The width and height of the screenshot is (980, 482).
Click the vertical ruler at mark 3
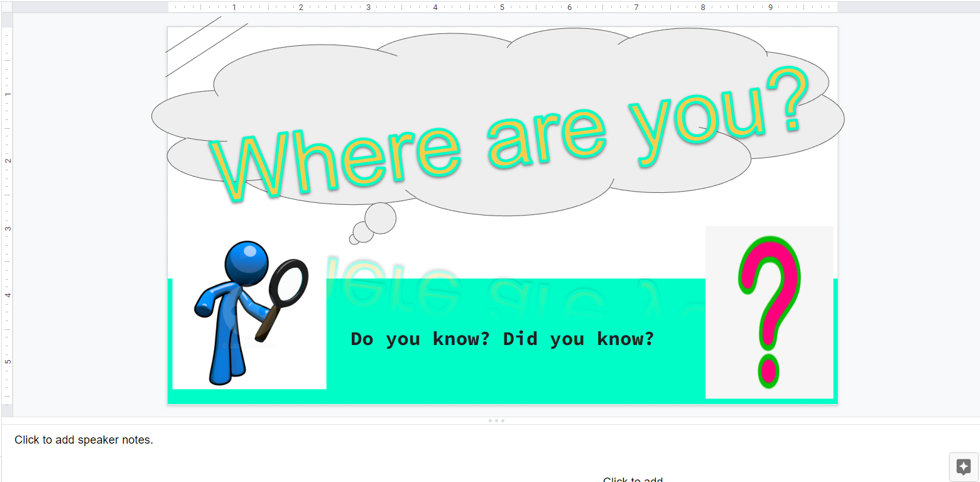point(7,228)
